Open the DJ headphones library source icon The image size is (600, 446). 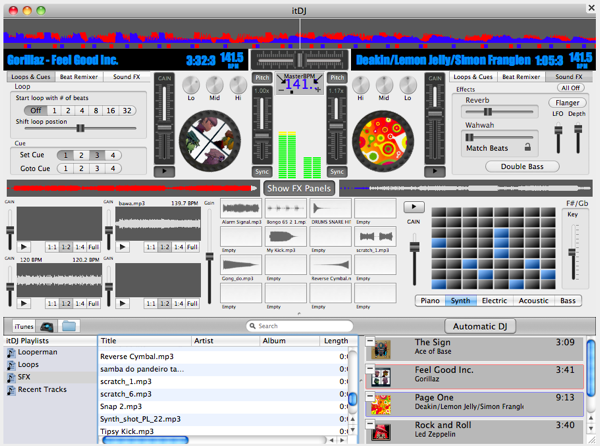[x=46, y=327]
